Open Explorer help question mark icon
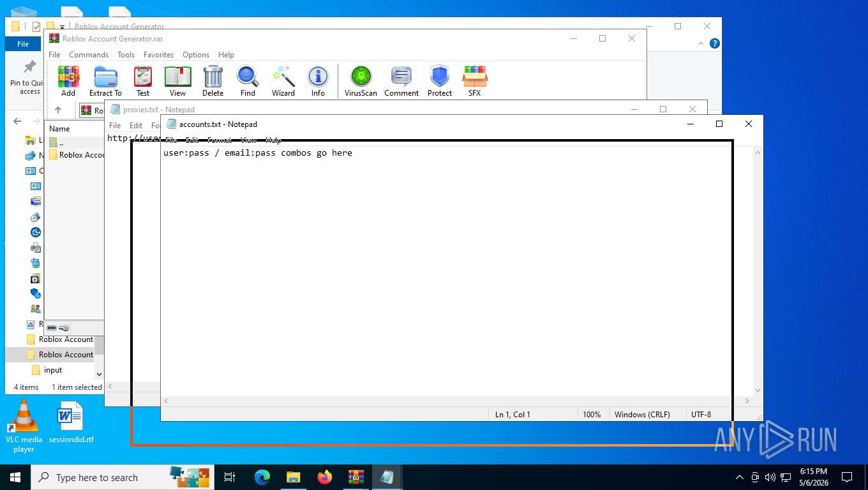This screenshot has width=868, height=490. pyautogui.click(x=715, y=43)
